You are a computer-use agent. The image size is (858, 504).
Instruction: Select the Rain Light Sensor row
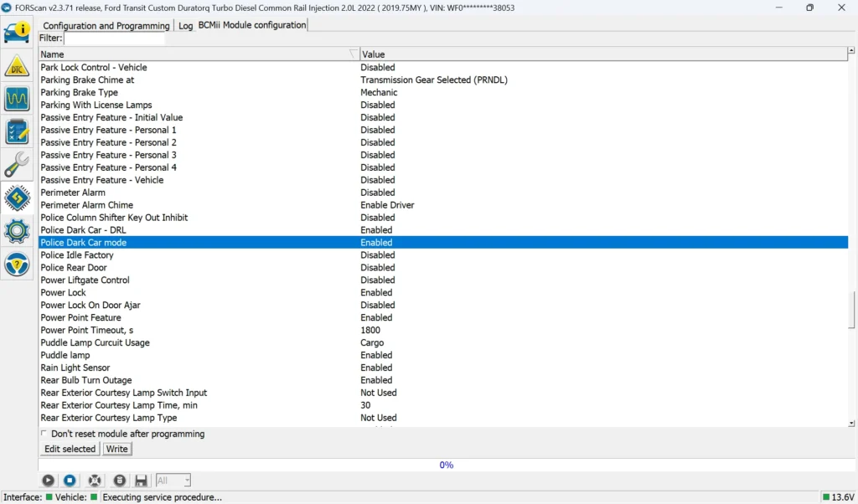click(443, 368)
